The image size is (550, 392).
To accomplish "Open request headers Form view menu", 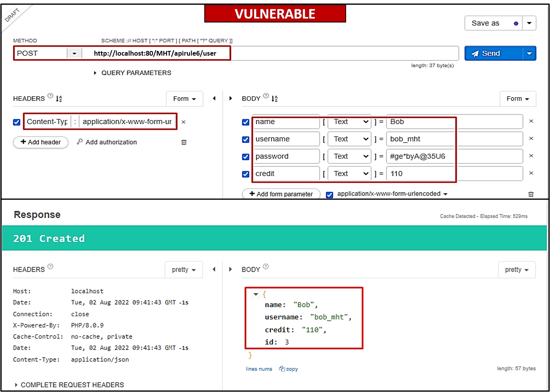I will (x=184, y=99).
